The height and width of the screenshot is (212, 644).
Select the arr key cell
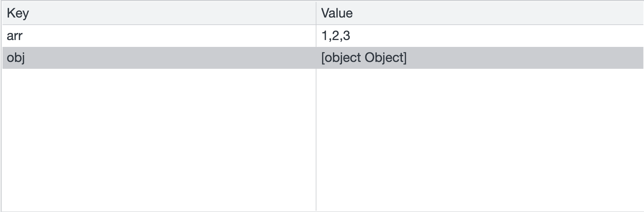[x=159, y=36]
